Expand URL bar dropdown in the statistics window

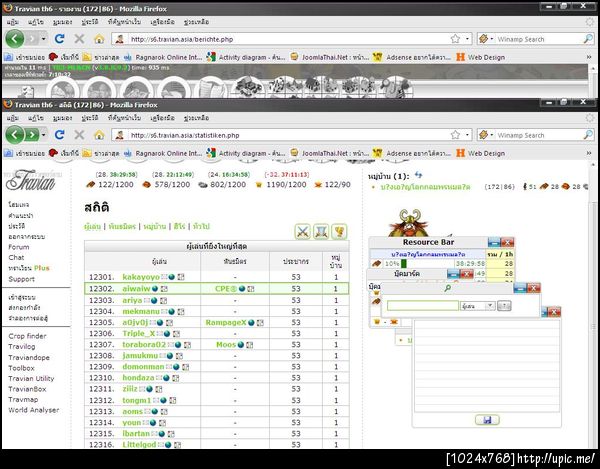click(467, 135)
